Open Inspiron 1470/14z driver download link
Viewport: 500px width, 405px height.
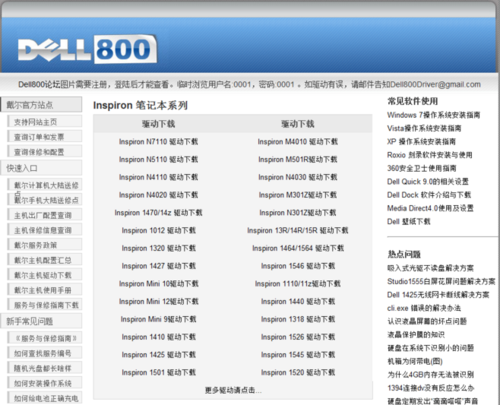[x=159, y=213]
